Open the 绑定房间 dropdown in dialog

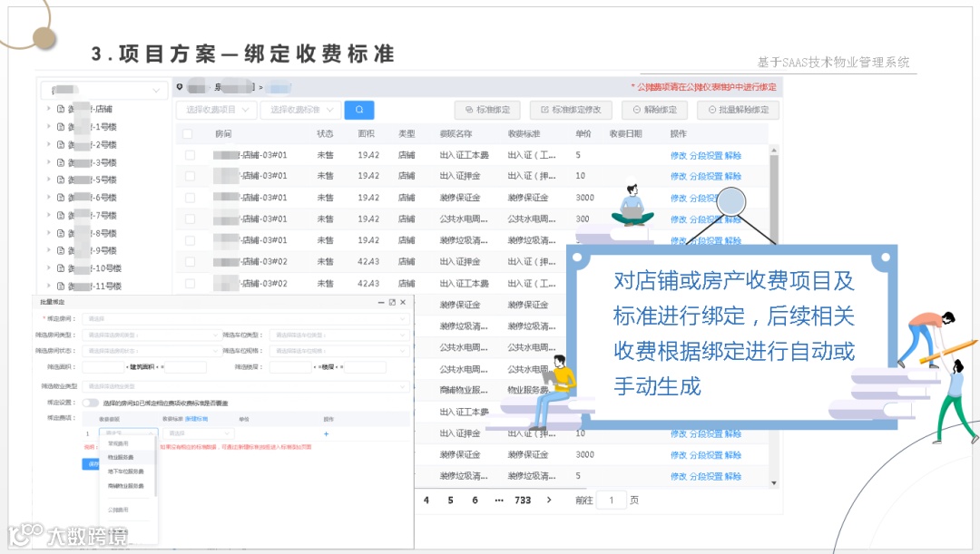coord(246,318)
